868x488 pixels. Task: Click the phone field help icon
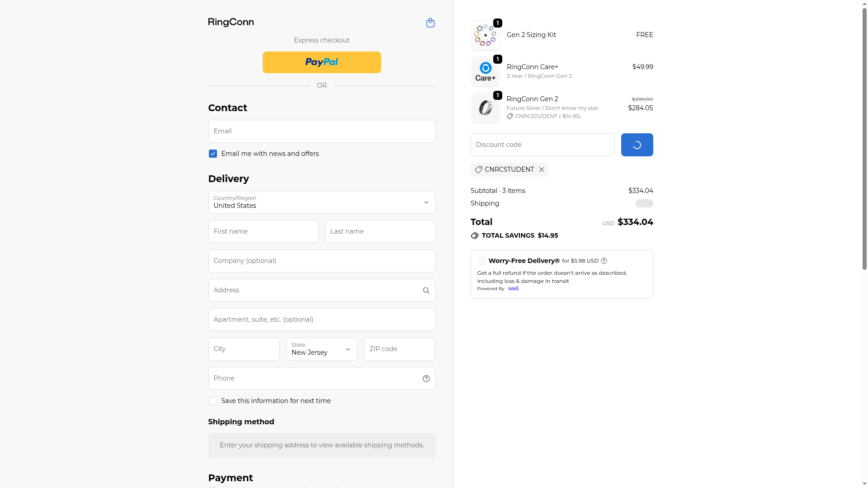[426, 379]
